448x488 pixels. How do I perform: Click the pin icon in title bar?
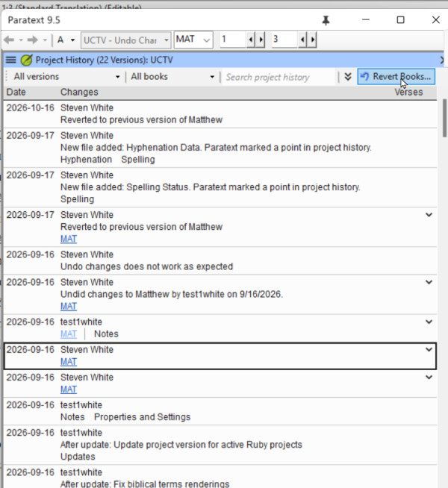(326, 20)
